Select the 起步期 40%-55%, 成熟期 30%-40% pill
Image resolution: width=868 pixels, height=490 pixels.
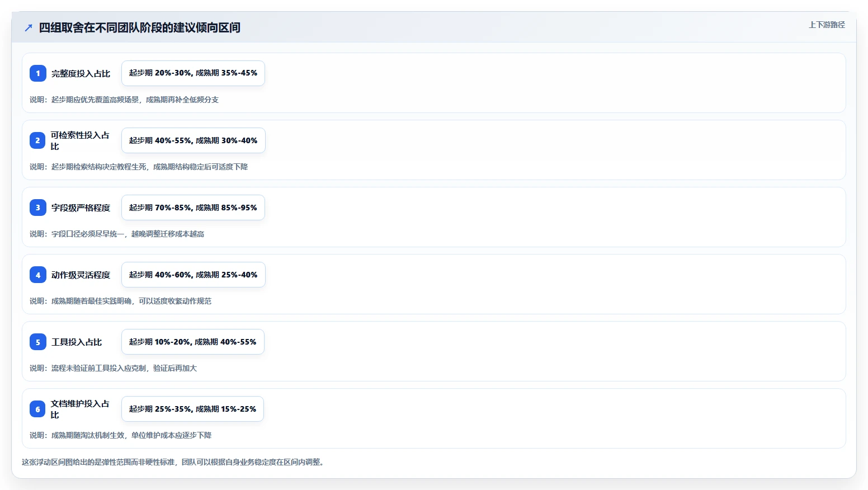click(x=194, y=140)
